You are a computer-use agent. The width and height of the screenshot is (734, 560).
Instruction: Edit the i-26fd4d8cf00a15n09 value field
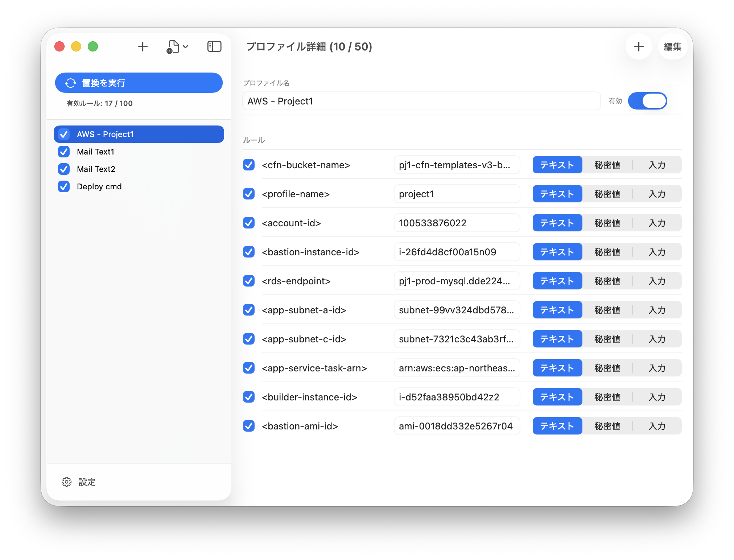pos(457,252)
